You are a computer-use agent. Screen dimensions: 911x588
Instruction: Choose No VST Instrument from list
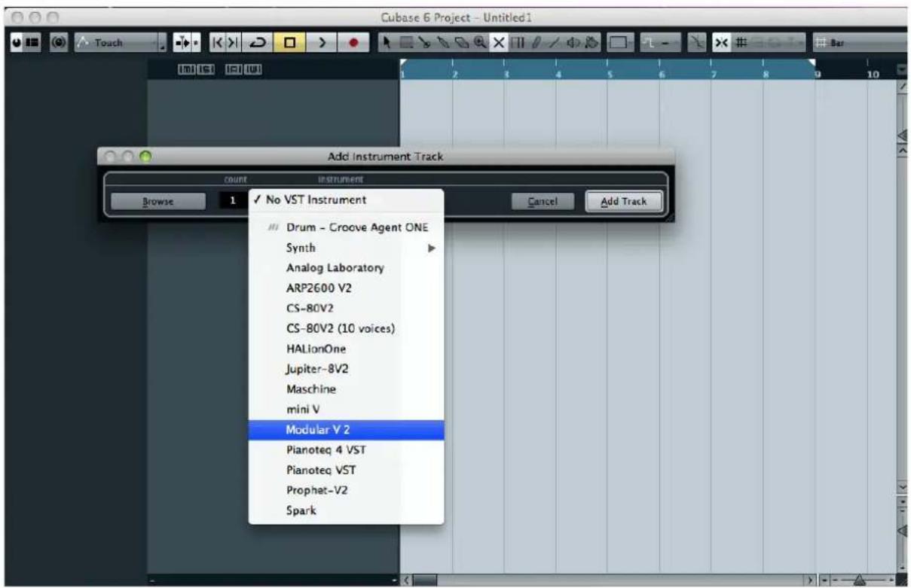[346, 200]
